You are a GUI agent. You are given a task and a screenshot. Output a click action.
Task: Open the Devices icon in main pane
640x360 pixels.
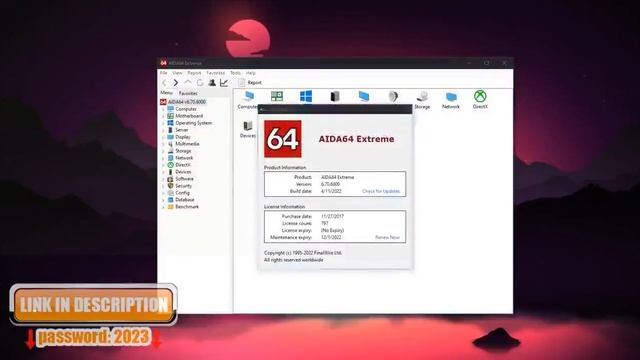[x=248, y=129]
